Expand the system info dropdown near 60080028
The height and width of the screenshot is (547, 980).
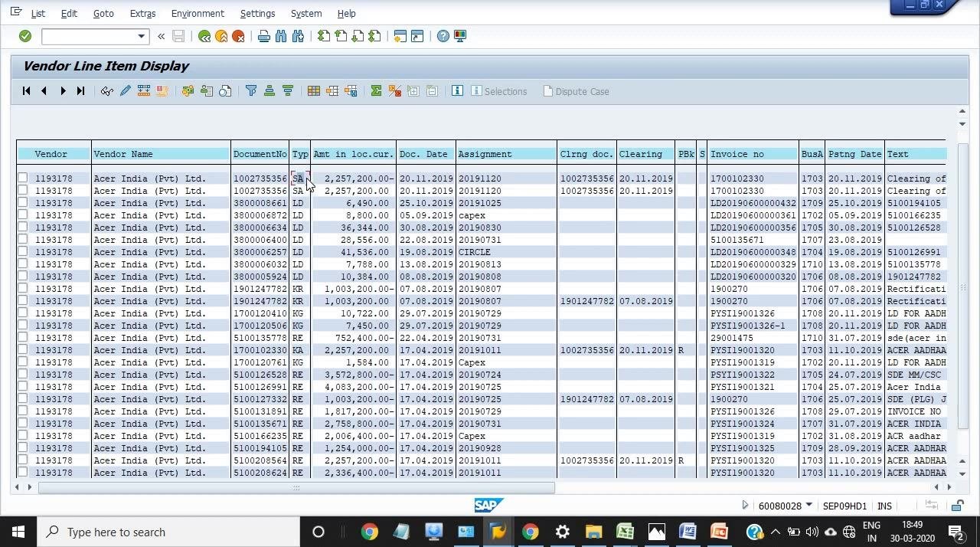[808, 506]
